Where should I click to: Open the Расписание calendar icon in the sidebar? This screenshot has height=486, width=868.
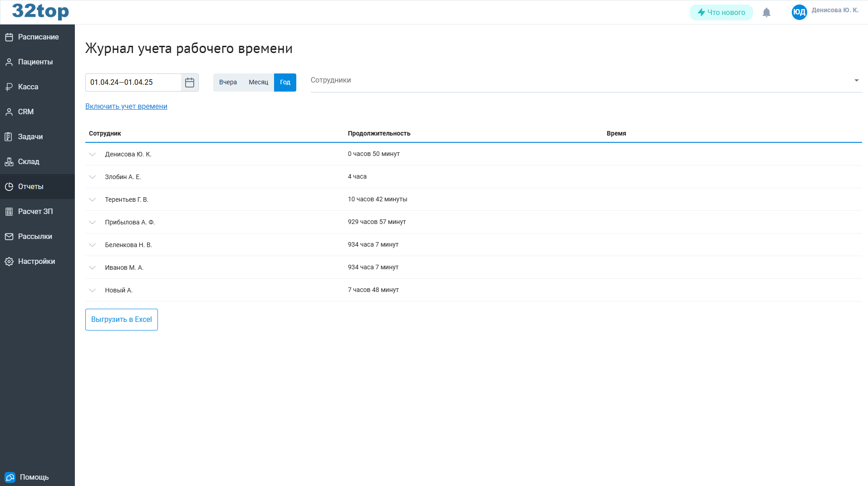pos(9,37)
